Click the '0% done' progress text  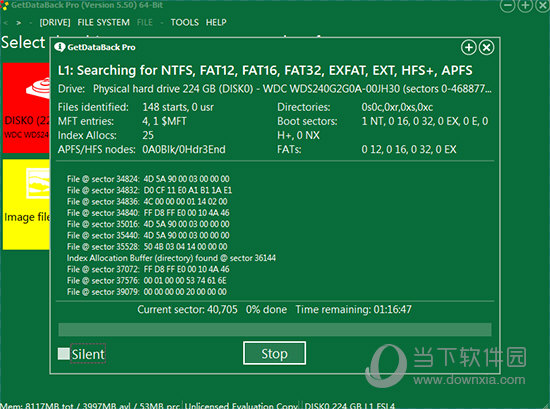[266, 309]
